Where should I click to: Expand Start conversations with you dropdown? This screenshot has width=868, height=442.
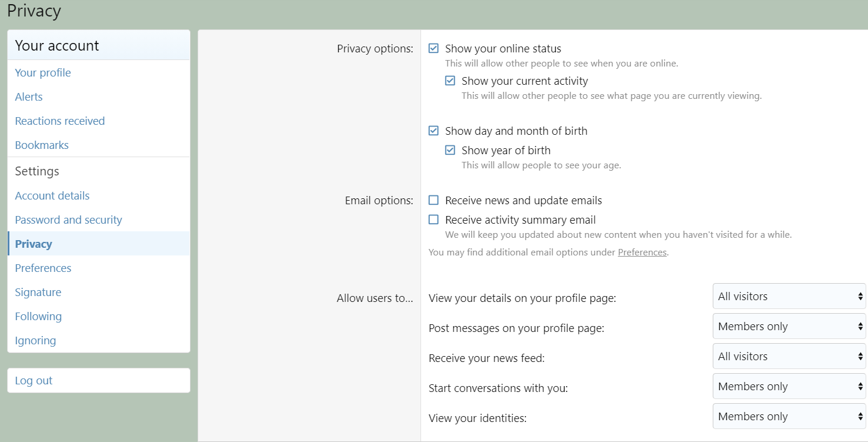(789, 387)
